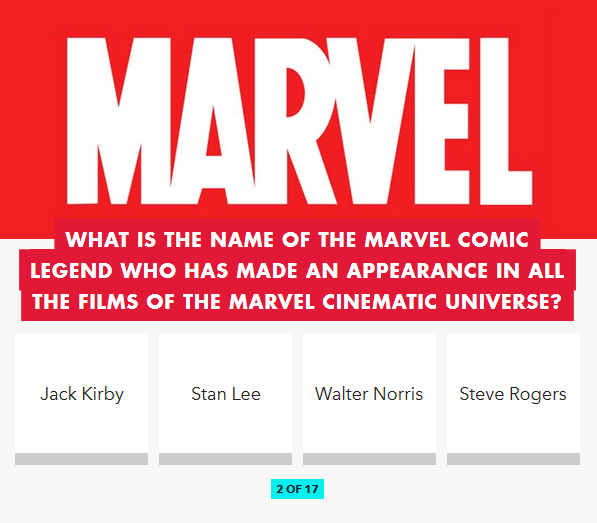The width and height of the screenshot is (597, 523).
Task: Click the letter M of Marvel logo
Action: point(118,121)
